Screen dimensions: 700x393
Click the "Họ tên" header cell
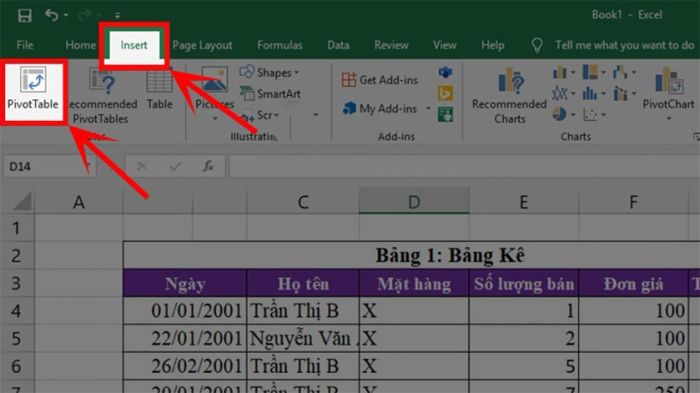pyautogui.click(x=303, y=284)
